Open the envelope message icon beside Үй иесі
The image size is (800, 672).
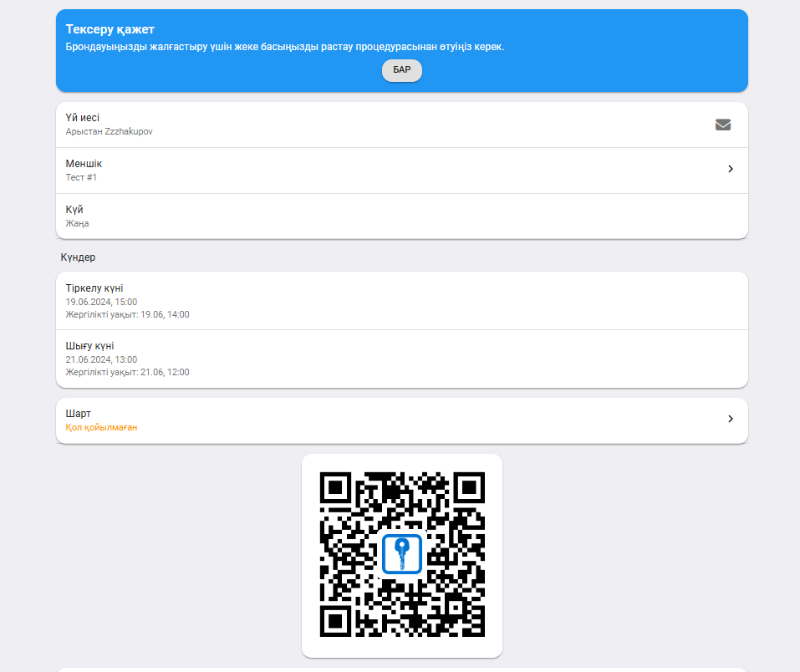(722, 125)
